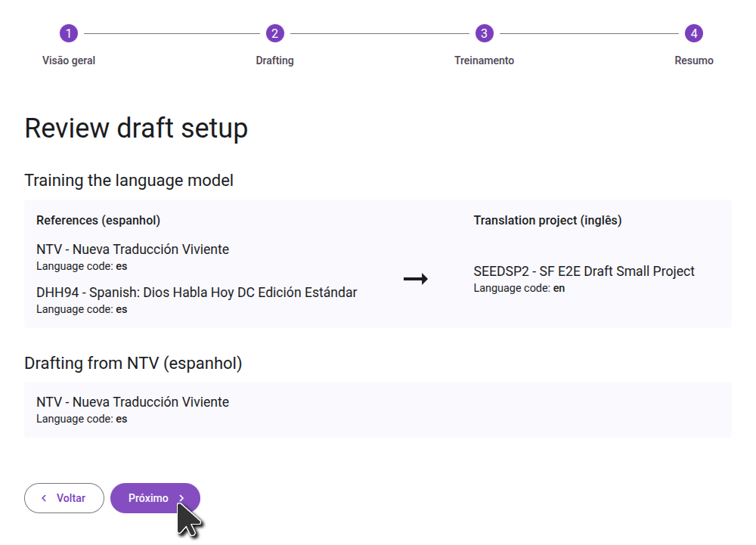The width and height of the screenshot is (756, 545).
Task: Click the right chevron inside Próximo
Action: click(x=181, y=498)
